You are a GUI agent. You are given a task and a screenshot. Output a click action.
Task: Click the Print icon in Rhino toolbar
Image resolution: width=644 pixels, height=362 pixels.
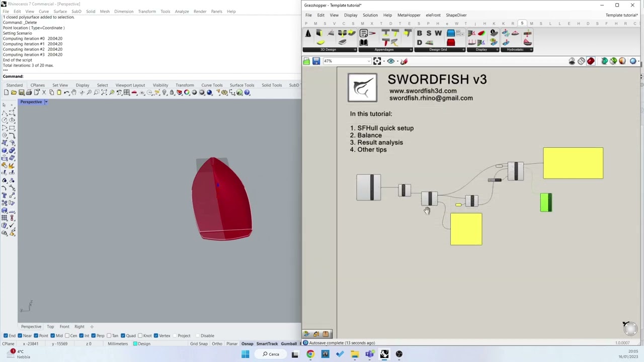[29, 93]
